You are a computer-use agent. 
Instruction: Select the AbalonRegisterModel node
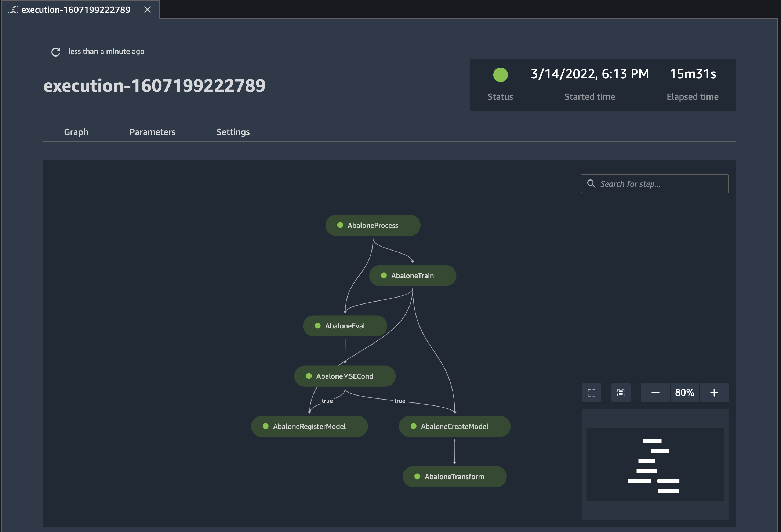tap(308, 426)
